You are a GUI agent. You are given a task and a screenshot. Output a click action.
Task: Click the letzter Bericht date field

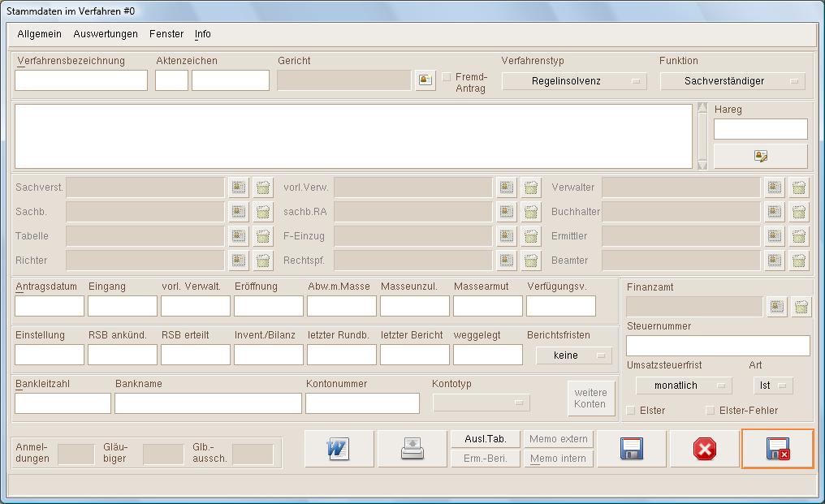pyautogui.click(x=415, y=355)
